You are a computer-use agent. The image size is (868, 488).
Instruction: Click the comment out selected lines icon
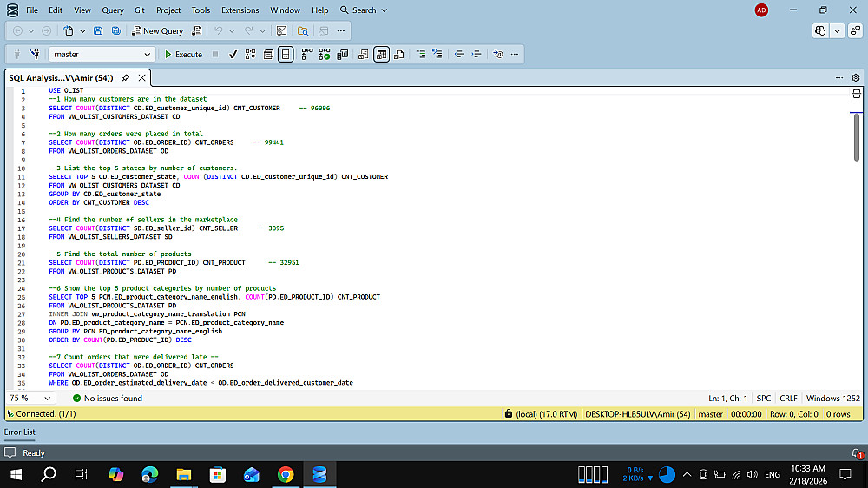(x=421, y=54)
